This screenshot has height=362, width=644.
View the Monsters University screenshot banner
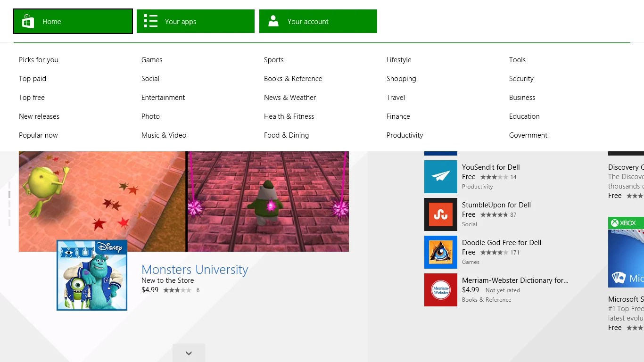pyautogui.click(x=184, y=201)
